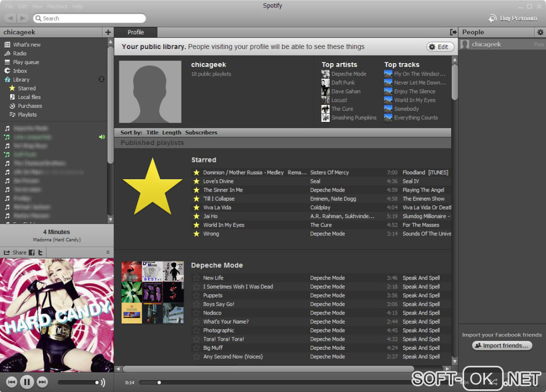Add new playlist with plus icon
546x392 pixels.
point(108,32)
